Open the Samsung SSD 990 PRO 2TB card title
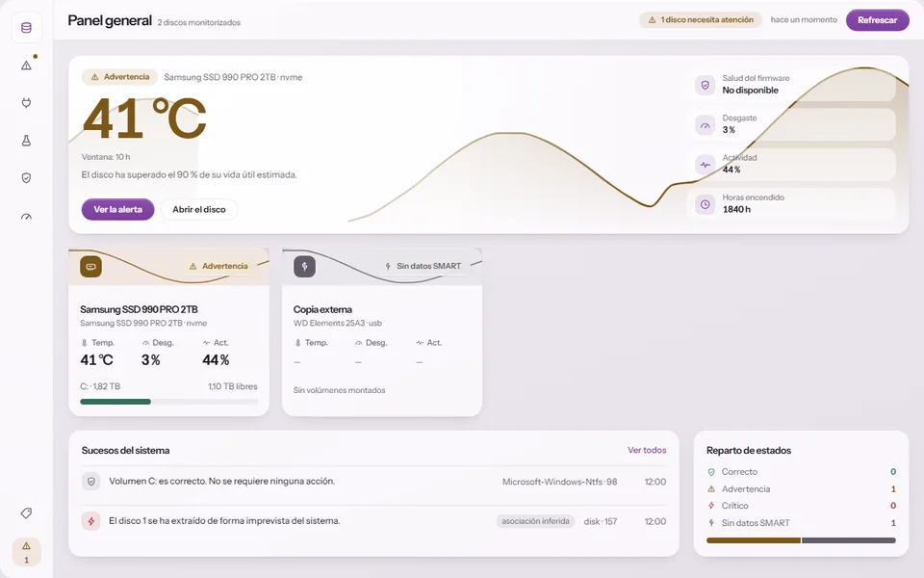This screenshot has height=578, width=924. [139, 309]
